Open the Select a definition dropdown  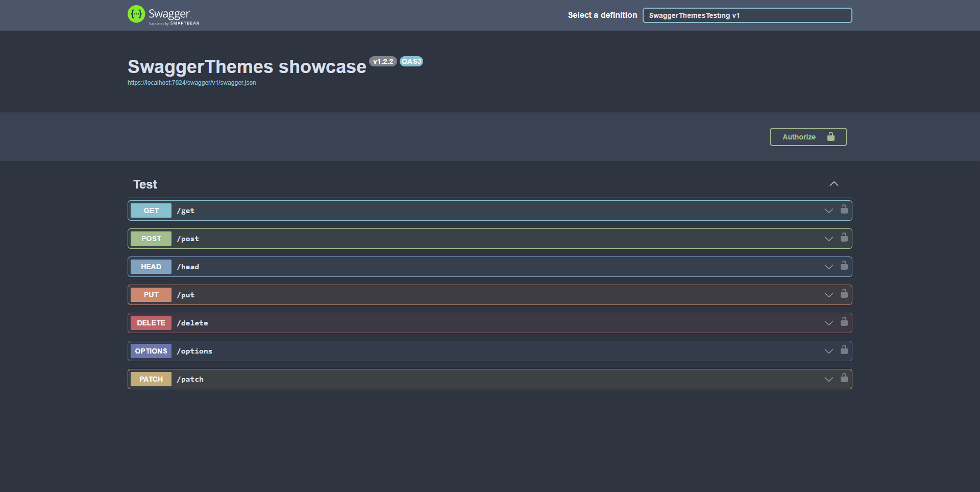(x=747, y=15)
